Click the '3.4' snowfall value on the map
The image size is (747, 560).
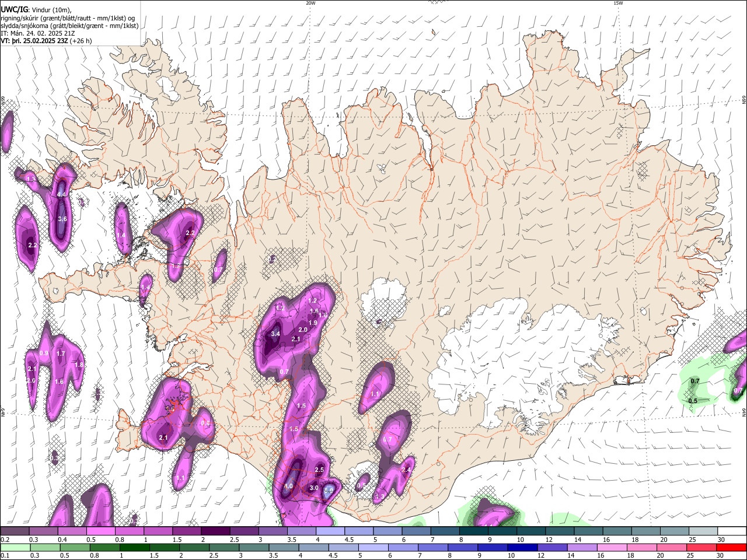click(276, 334)
